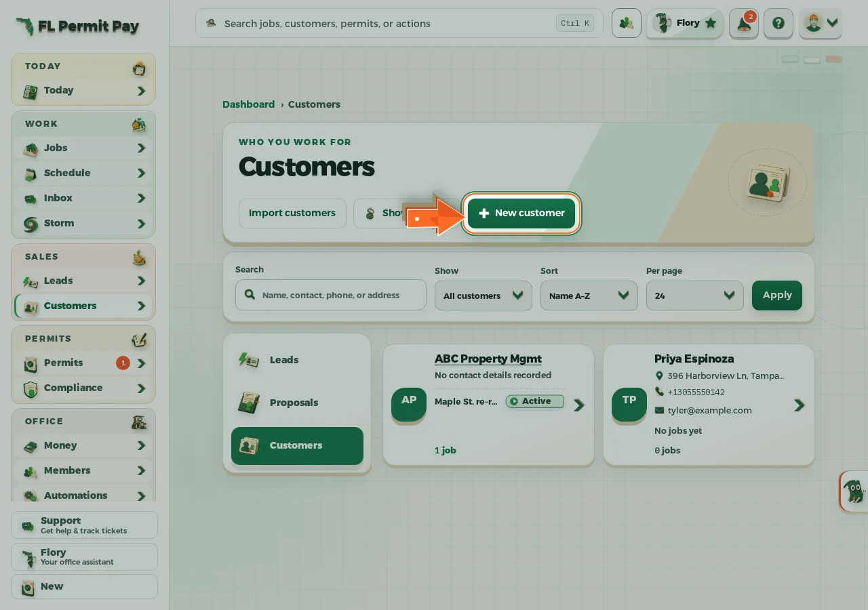Click the New customer button
Viewport: 868px width, 610px height.
coord(521,213)
